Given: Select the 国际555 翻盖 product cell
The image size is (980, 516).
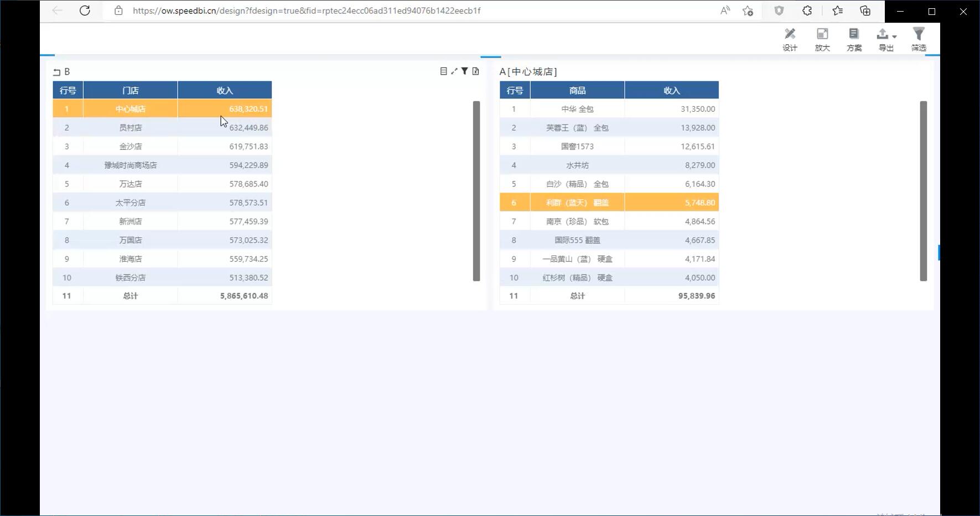Looking at the screenshot, I should [577, 240].
